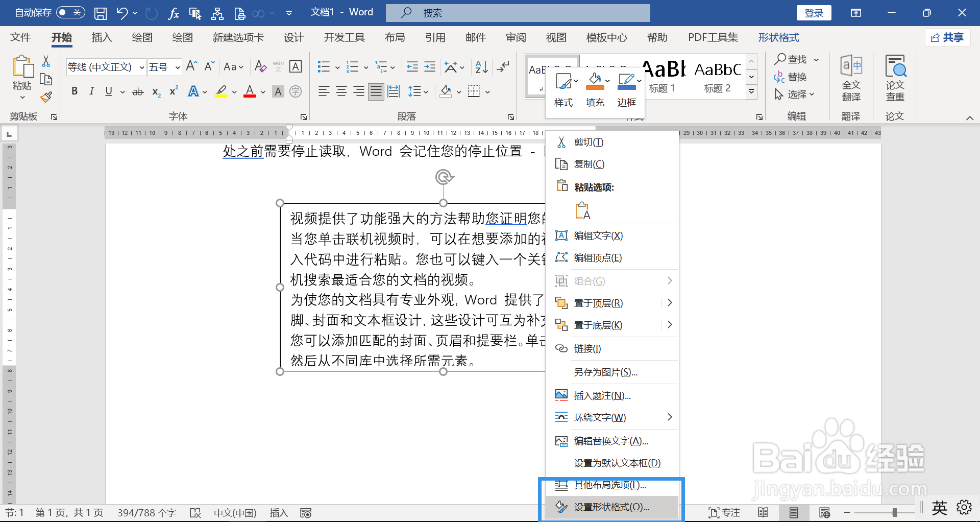Apply Superscript formatting
This screenshot has height=522, width=980.
coord(174,91)
